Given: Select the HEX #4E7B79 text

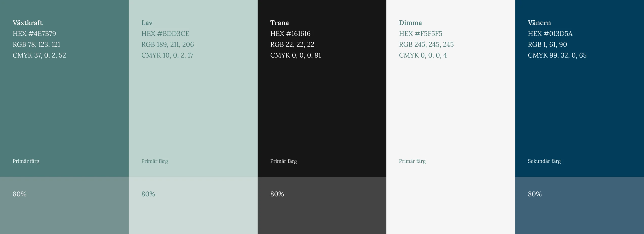Looking at the screenshot, I should [34, 33].
